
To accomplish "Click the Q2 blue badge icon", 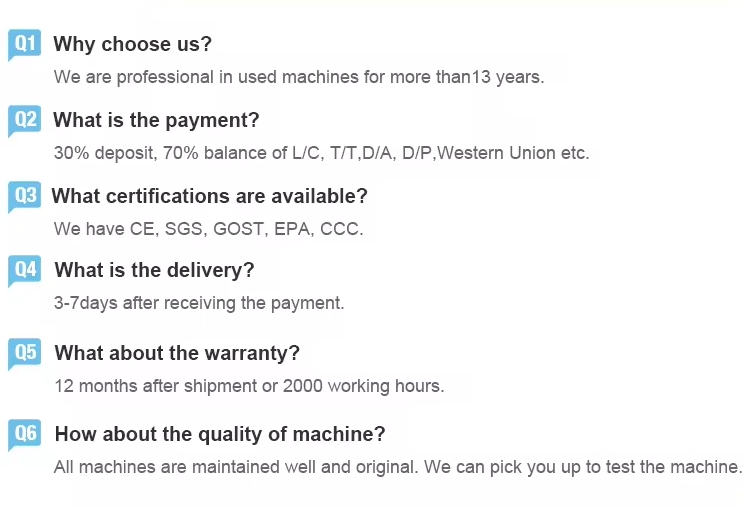I will 25,120.
